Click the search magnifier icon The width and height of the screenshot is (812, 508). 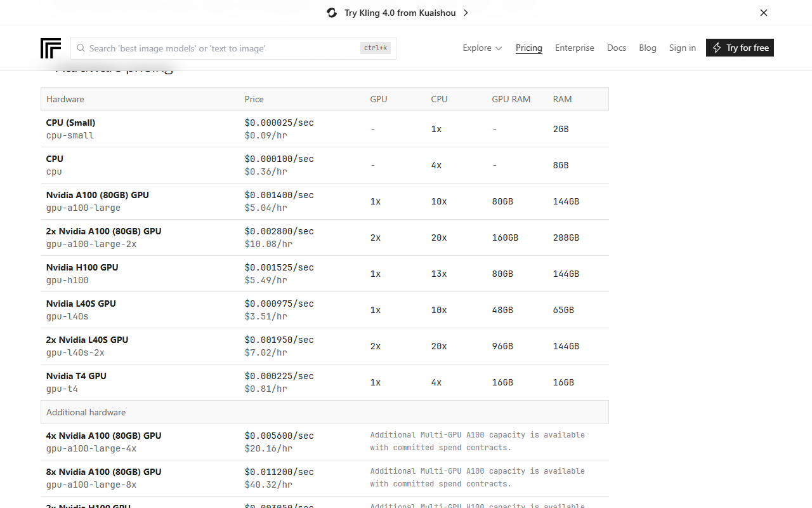click(x=81, y=48)
